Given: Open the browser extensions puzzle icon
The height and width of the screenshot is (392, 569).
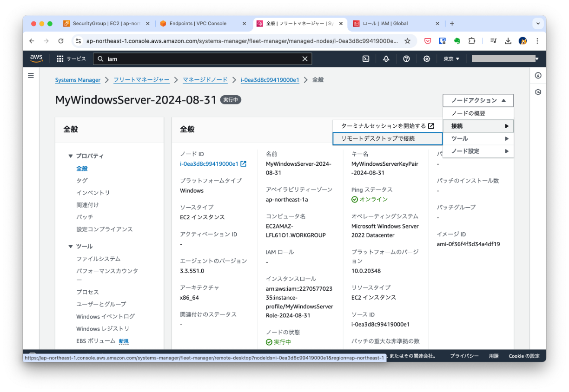Looking at the screenshot, I should [x=472, y=41].
